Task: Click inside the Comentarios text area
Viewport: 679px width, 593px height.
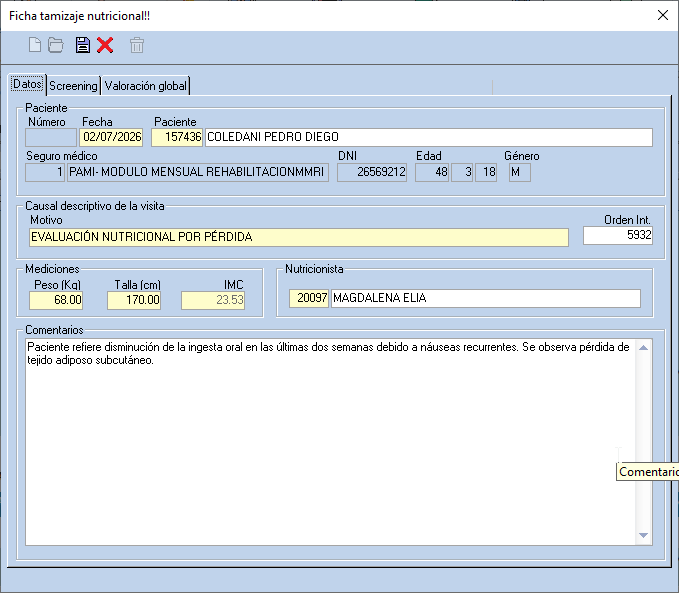Action: (x=330, y=442)
